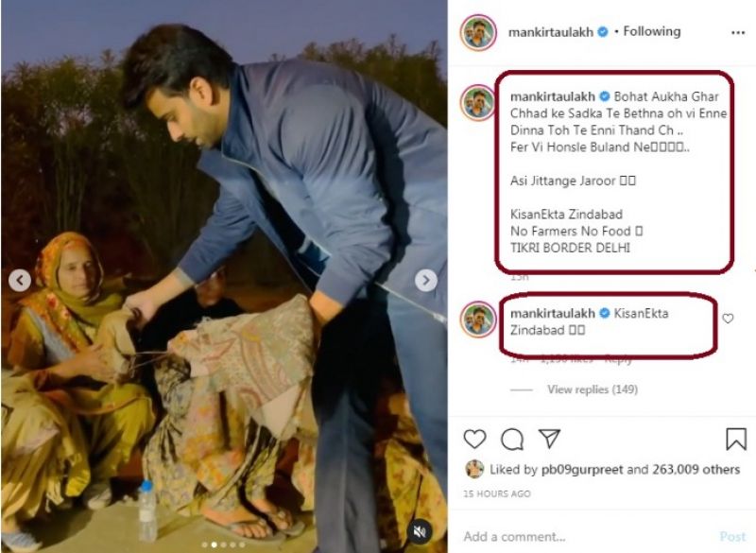
Task: Go to the next carousel photo
Action: click(426, 280)
